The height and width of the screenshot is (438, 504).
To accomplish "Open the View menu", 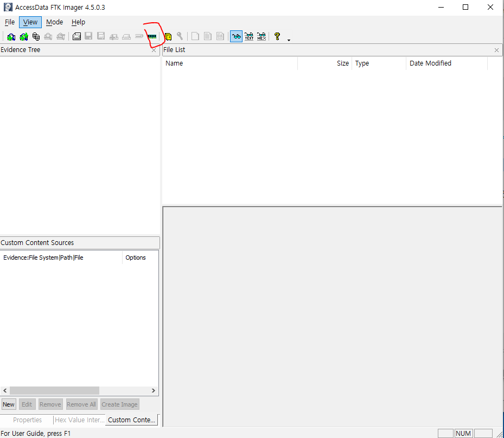I will click(x=30, y=22).
